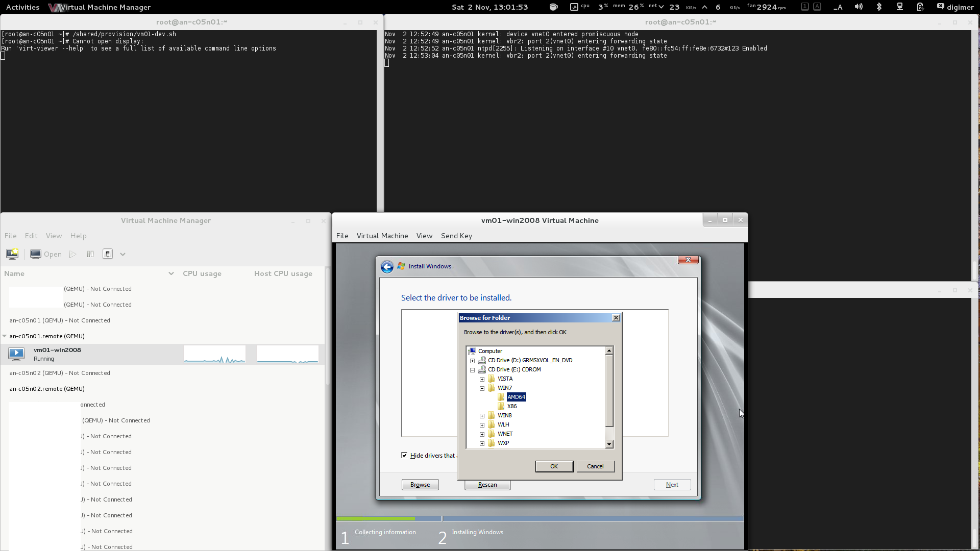The width and height of the screenshot is (980, 551).
Task: Click the Pause toolbar icon in VM Manager
Action: click(90, 254)
